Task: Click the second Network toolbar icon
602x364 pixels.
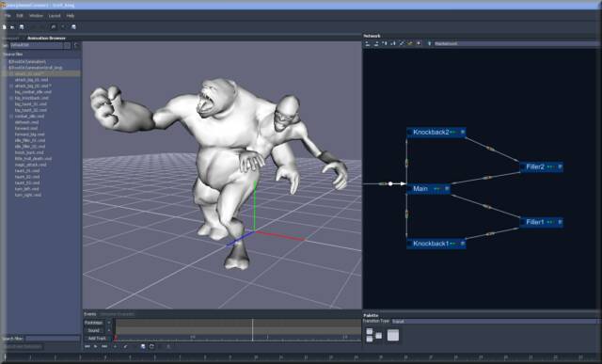Action: pos(376,44)
